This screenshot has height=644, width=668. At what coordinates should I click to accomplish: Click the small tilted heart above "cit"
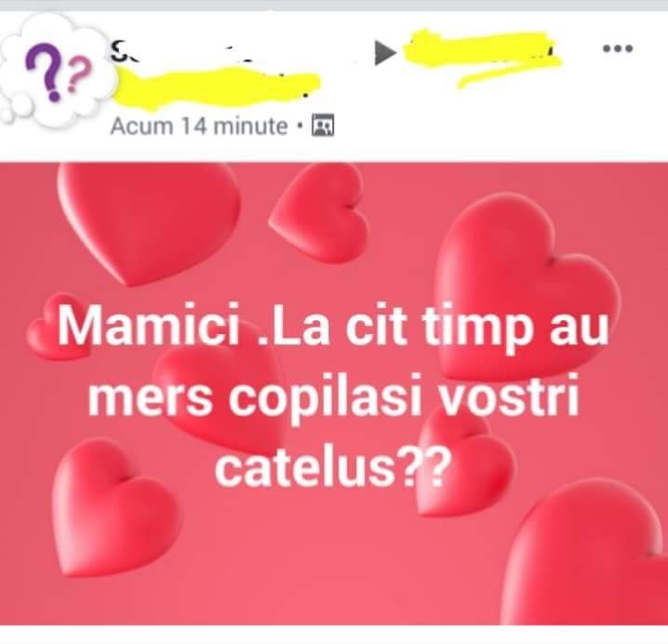(x=320, y=213)
